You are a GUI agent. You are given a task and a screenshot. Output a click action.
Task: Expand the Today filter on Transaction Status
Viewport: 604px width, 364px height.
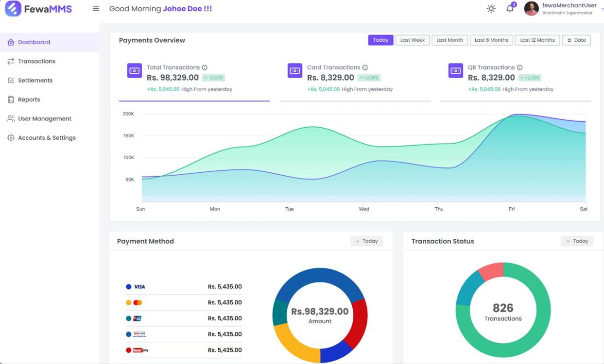577,241
